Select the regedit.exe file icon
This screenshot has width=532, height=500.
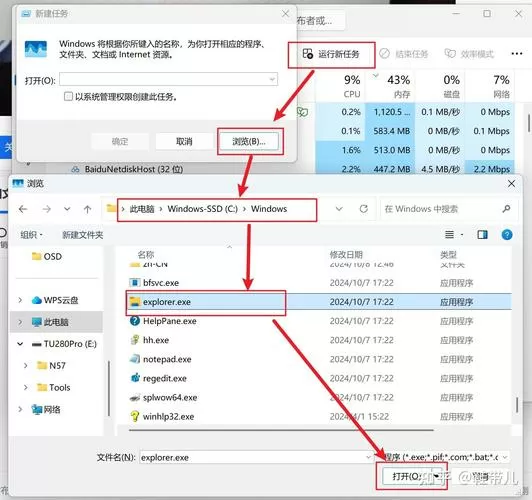pyautogui.click(x=135, y=378)
